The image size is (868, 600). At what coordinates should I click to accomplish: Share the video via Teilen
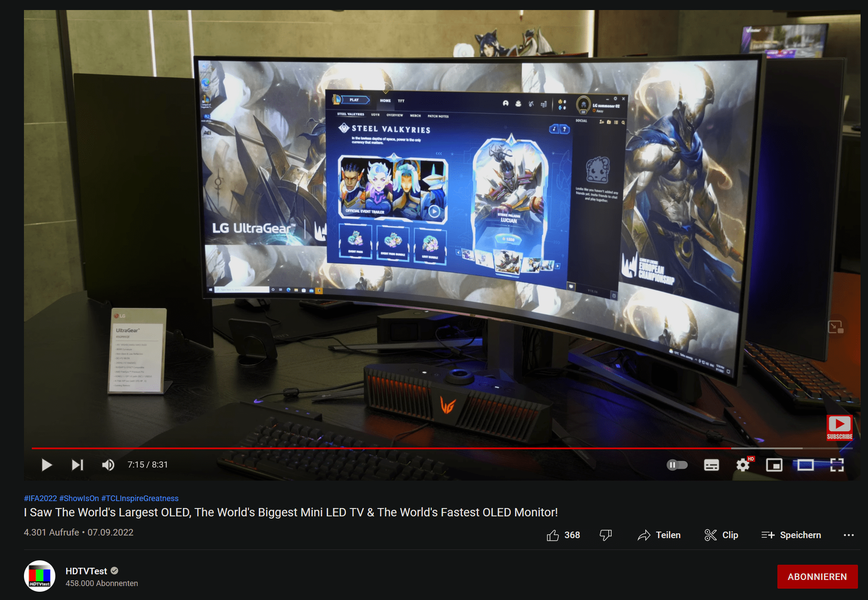pos(659,535)
